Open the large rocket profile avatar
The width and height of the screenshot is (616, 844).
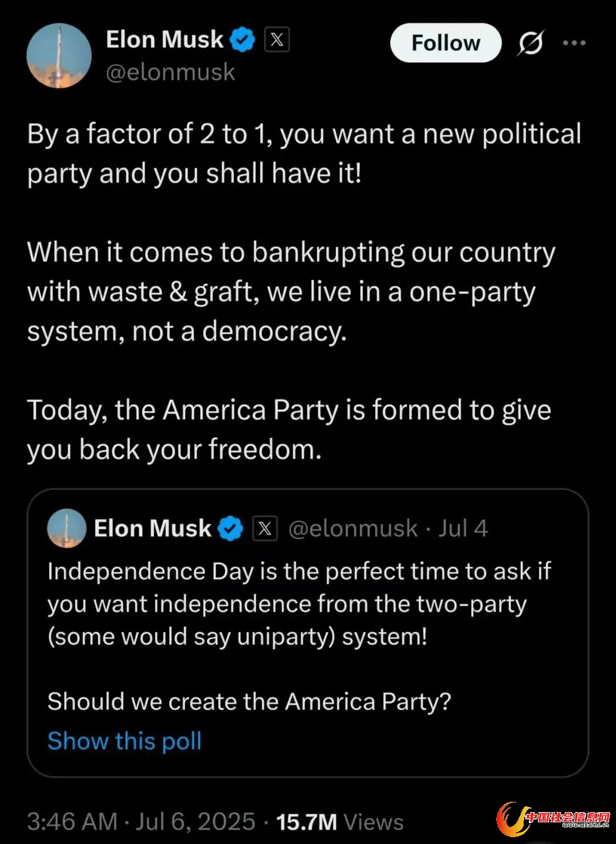pos(59,56)
